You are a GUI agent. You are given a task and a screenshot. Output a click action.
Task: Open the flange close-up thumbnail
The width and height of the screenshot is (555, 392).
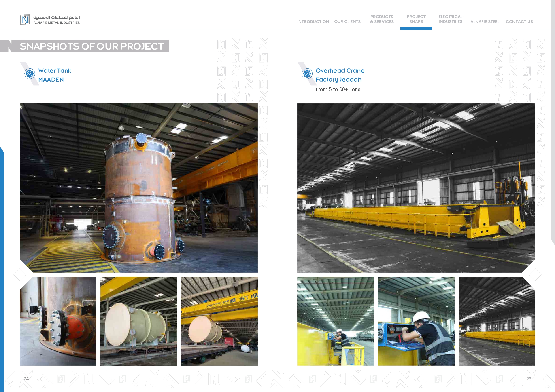click(58, 321)
